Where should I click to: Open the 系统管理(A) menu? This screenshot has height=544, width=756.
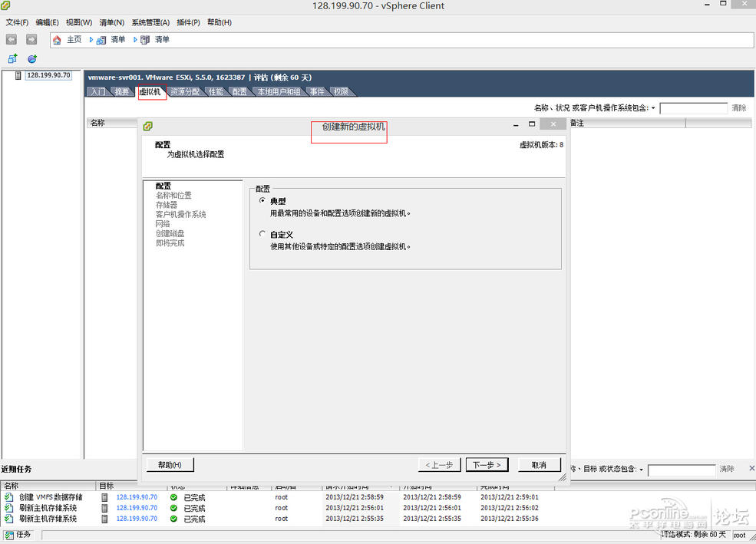[x=150, y=22]
